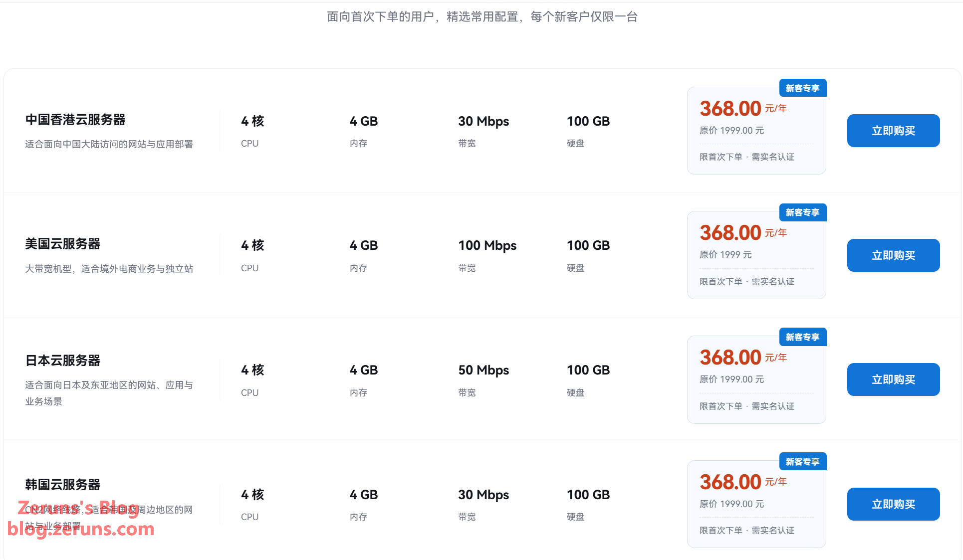Open the 日本云服务器 title

(63, 361)
